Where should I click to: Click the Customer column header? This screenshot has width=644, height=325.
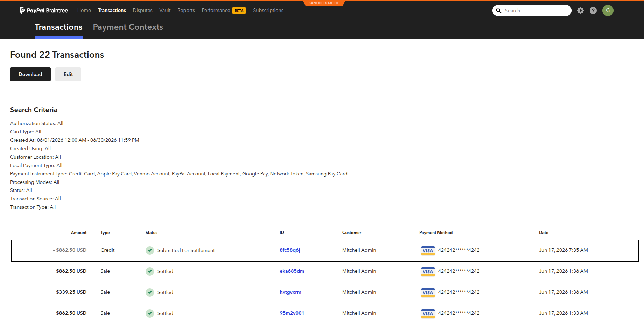point(352,233)
